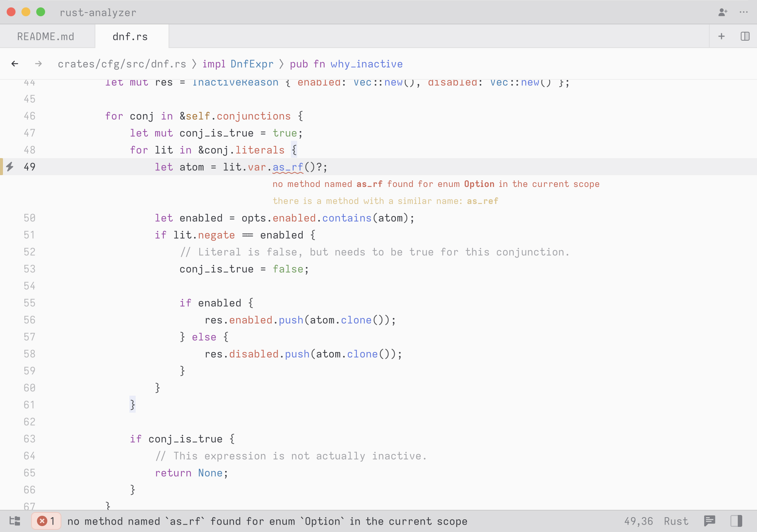Click the add collaborator icon
Screen dimensions: 757x532
click(x=723, y=12)
